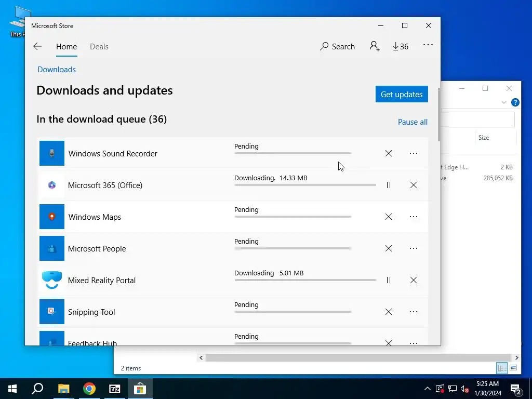Click the Windows Maps app icon
Screen dimensions: 532x399
tap(52, 217)
